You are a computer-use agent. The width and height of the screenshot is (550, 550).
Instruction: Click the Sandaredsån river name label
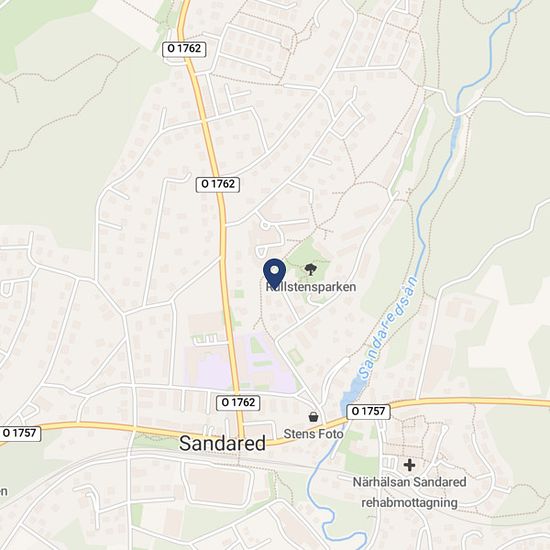pyautogui.click(x=389, y=328)
